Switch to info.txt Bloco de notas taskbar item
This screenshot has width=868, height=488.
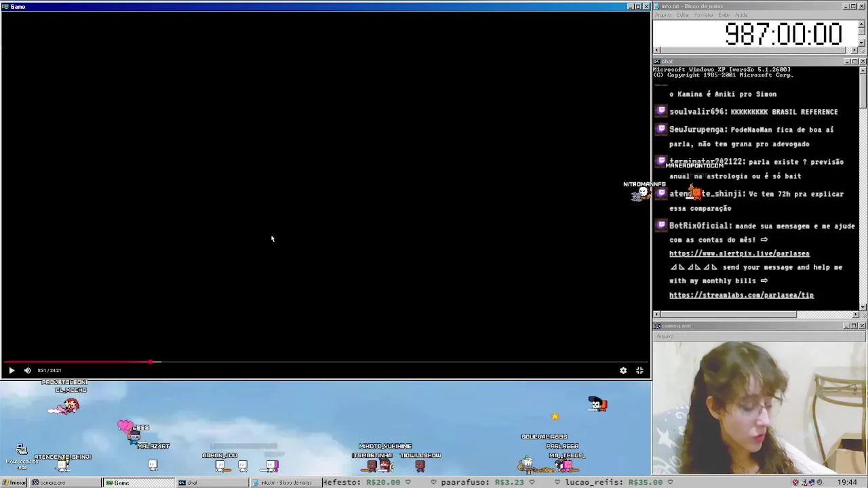[285, 483]
